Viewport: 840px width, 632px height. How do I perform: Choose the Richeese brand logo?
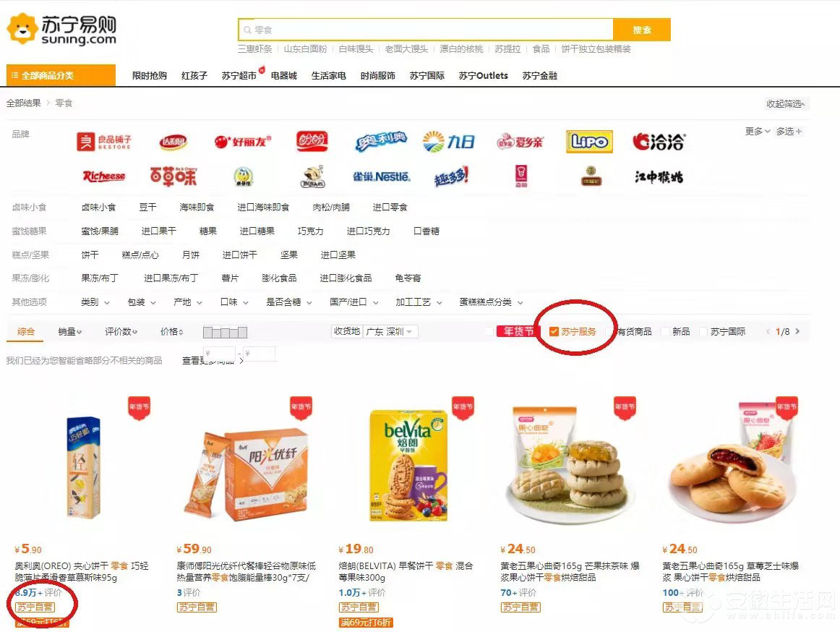[104, 176]
